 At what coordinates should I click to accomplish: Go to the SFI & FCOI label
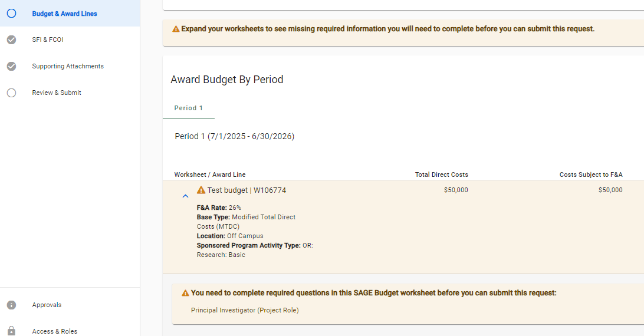click(47, 40)
